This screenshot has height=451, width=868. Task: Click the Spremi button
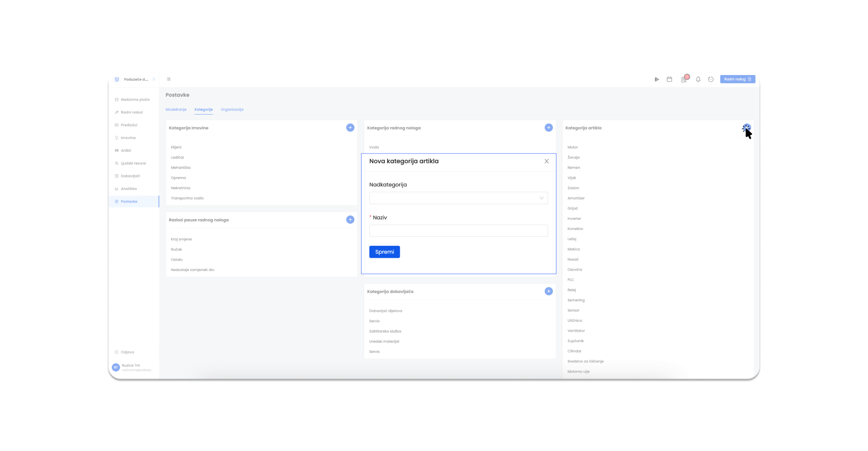(x=385, y=252)
